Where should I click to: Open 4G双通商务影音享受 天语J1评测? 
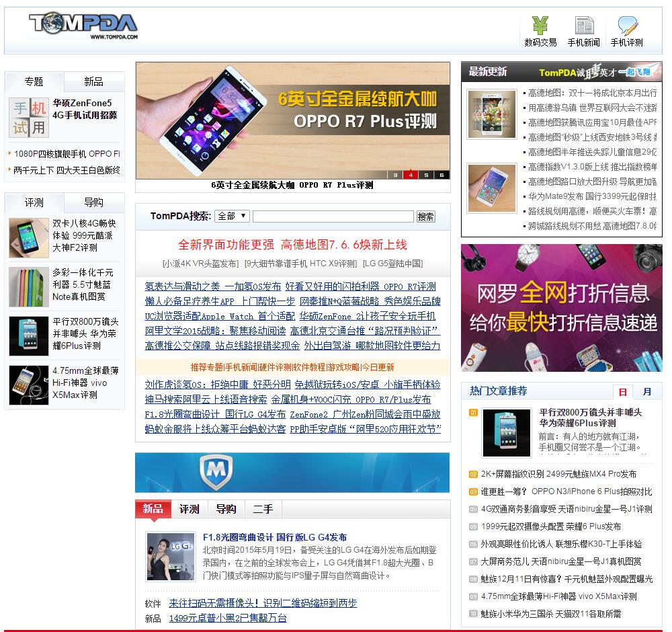566,509
